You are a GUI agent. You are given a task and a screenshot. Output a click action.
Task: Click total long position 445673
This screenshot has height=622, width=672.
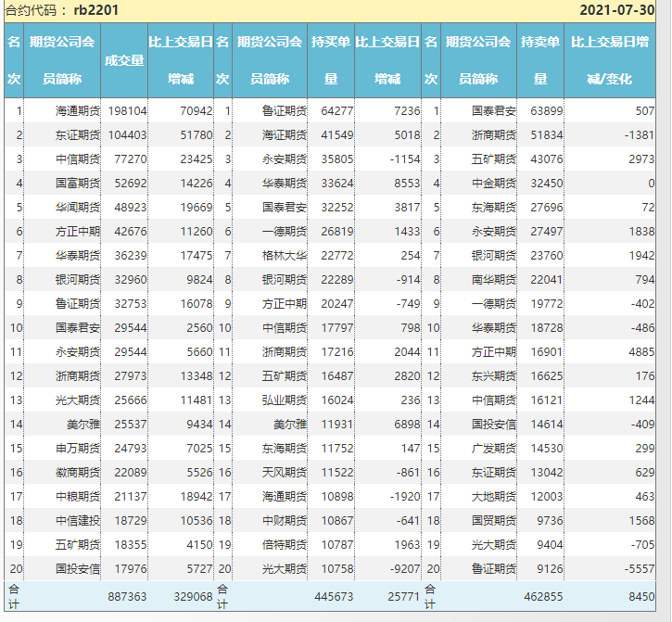tap(334, 597)
